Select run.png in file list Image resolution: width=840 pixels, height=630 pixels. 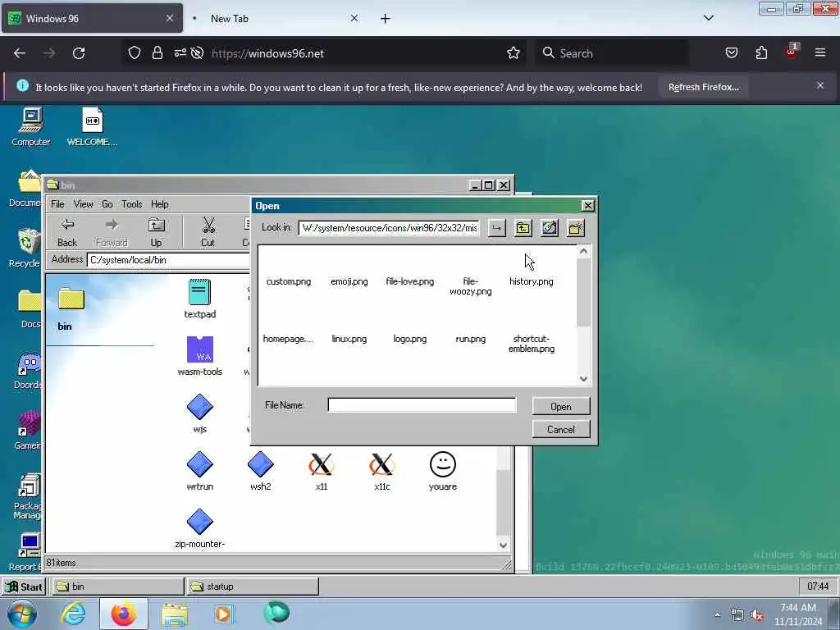470,339
